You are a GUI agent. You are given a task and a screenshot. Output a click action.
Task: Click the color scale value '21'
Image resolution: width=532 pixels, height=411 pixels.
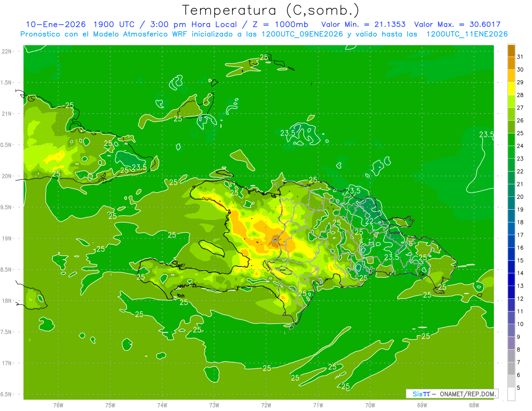[520, 184]
